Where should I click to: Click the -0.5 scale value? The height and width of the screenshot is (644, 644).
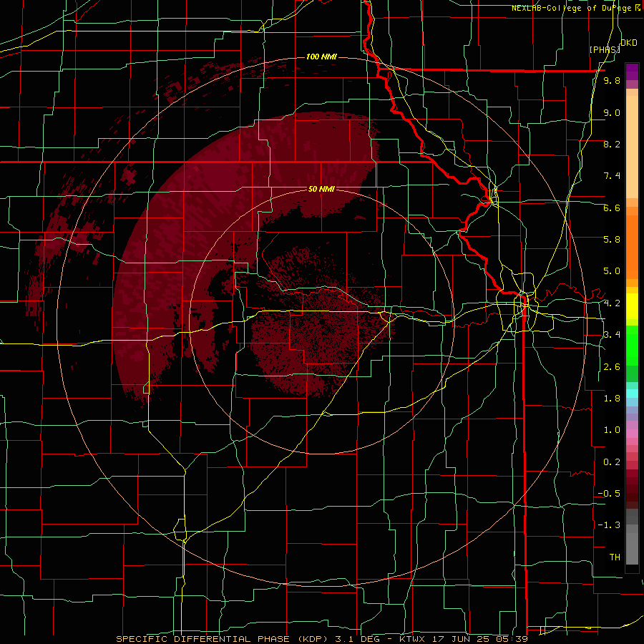pos(609,494)
